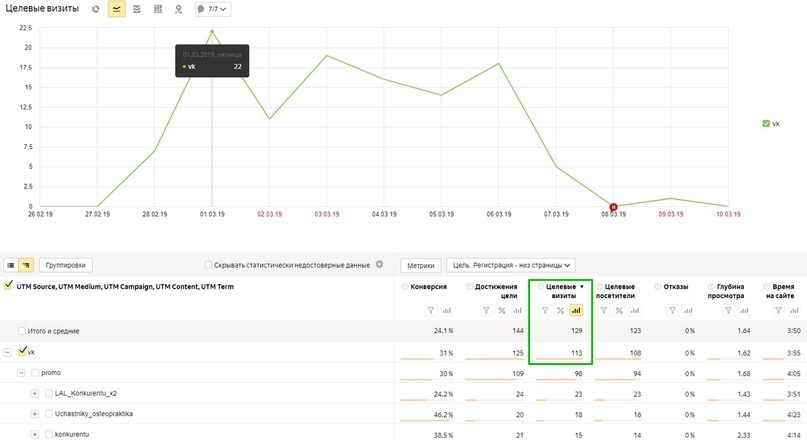Select the promo row label

[51, 373]
